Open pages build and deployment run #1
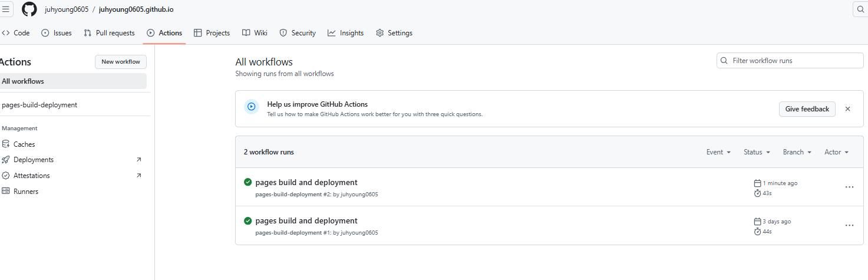Viewport: 868px width, 280px height. tap(306, 221)
